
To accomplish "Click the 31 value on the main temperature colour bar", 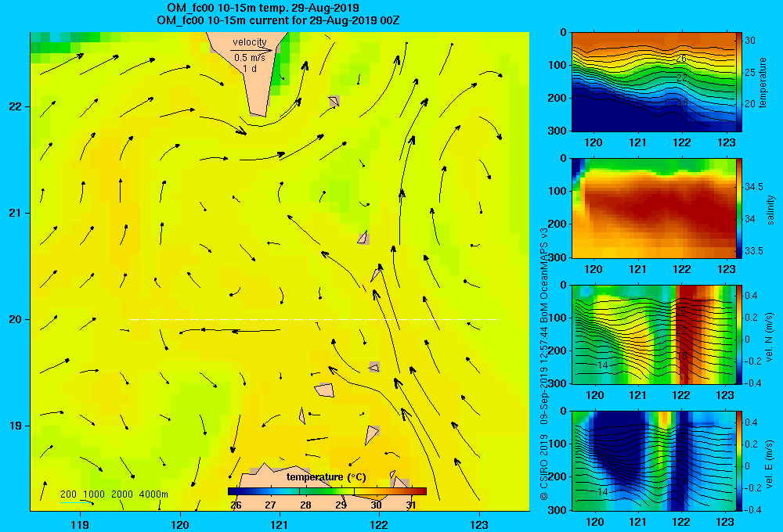I will point(410,505).
